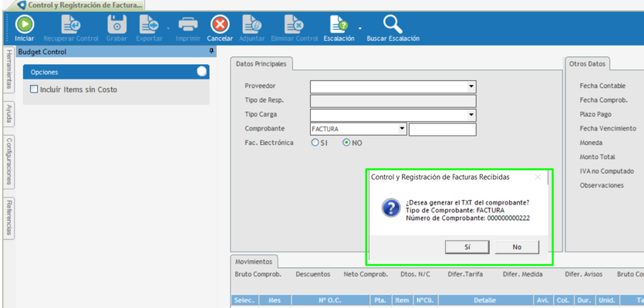This screenshot has height=308, width=644.
Task: Click Sí in the dialog
Action: click(x=467, y=247)
